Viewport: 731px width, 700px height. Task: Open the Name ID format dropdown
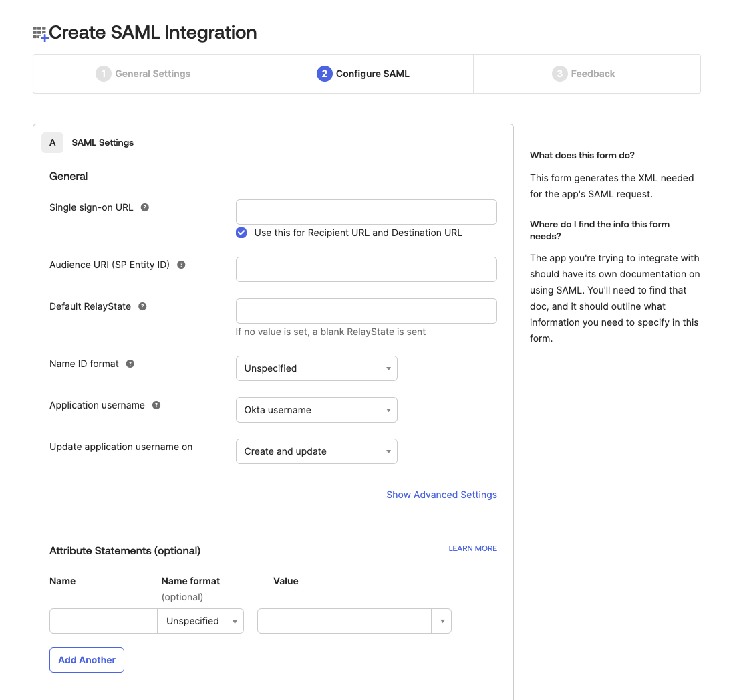pyautogui.click(x=316, y=368)
